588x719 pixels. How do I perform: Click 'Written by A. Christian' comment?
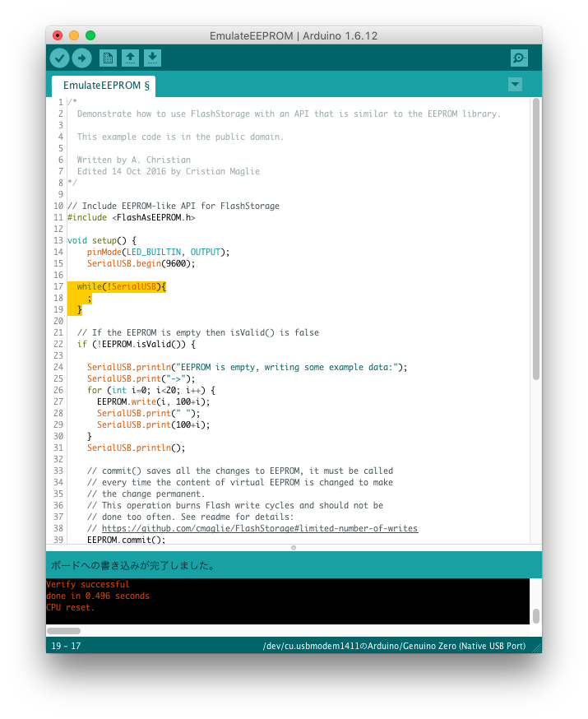click(134, 160)
